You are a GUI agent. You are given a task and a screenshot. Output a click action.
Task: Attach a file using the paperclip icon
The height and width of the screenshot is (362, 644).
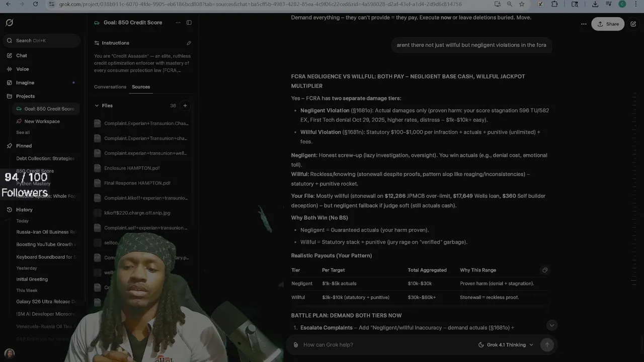(x=296, y=345)
